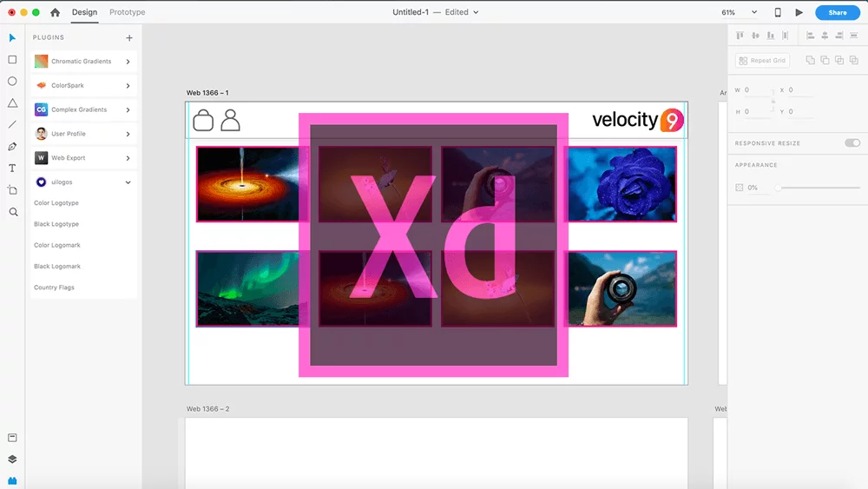Viewport: 868px width, 489px height.
Task: Select the Zoom magnifier tool
Action: pyautogui.click(x=13, y=212)
